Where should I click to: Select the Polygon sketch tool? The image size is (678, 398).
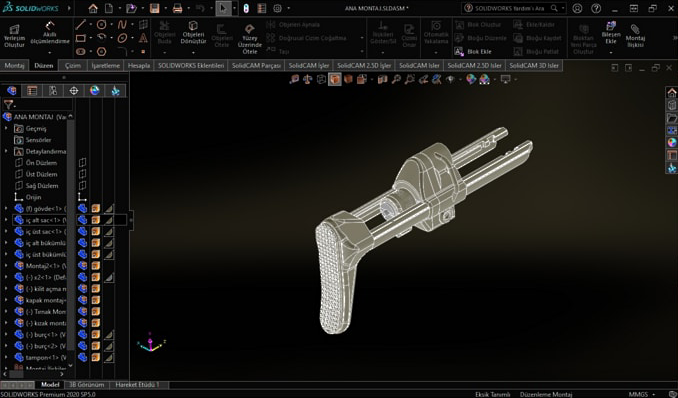point(101,51)
